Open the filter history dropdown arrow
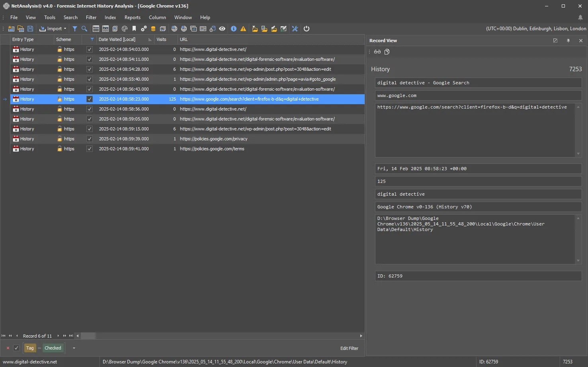Viewport: 588px width, 367px height. click(74, 348)
